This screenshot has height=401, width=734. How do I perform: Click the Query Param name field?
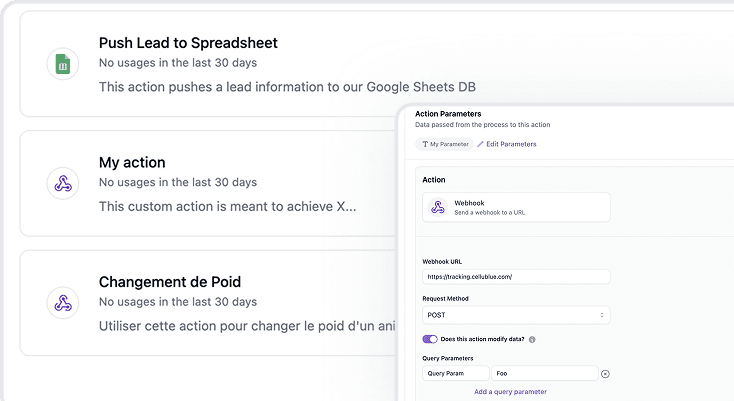coord(454,374)
